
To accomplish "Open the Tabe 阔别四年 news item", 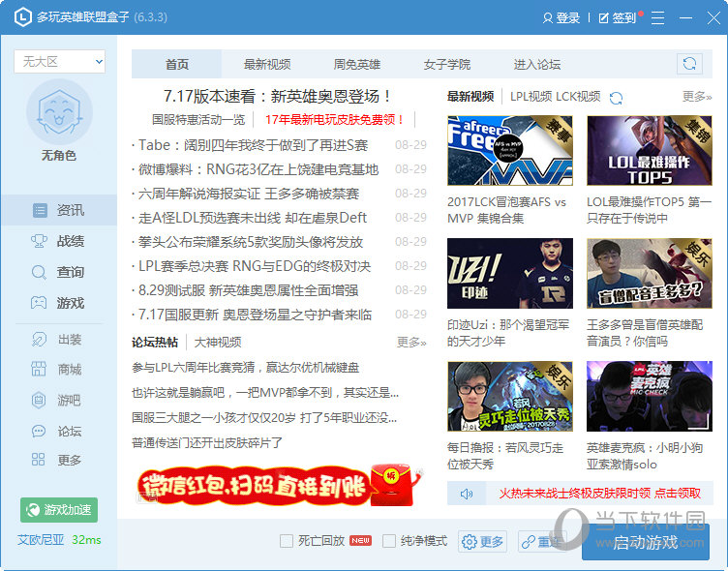I will click(x=253, y=145).
